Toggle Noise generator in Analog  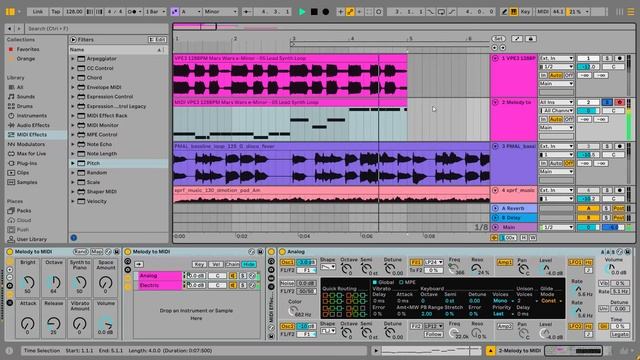tap(287, 283)
